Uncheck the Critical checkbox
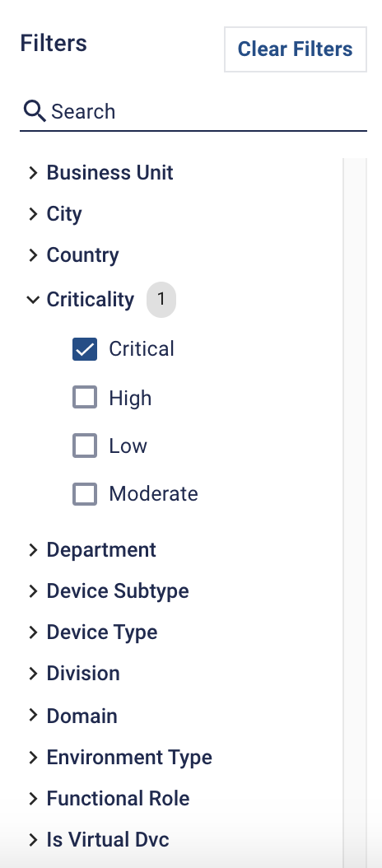382x868 pixels. [85, 349]
